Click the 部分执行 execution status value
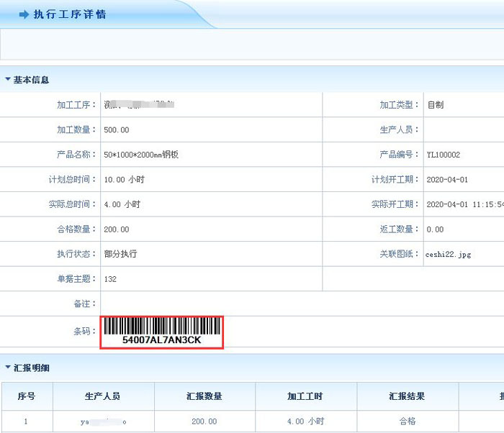 coord(121,254)
